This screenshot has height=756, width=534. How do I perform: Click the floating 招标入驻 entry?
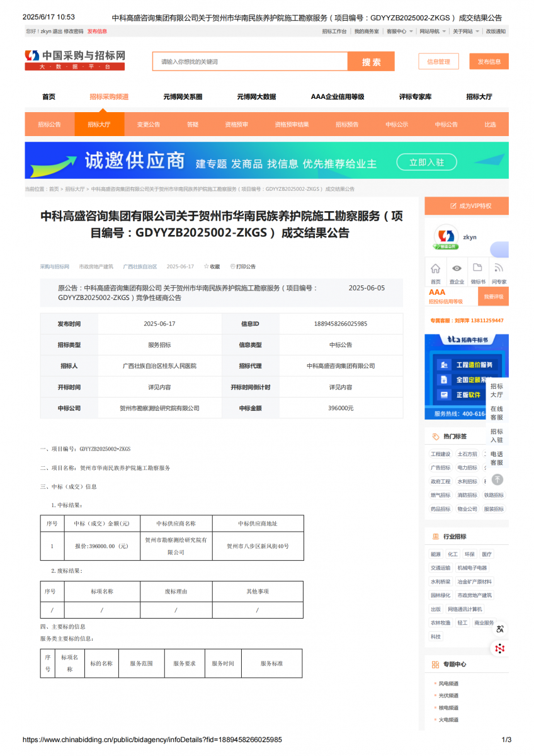point(497,436)
